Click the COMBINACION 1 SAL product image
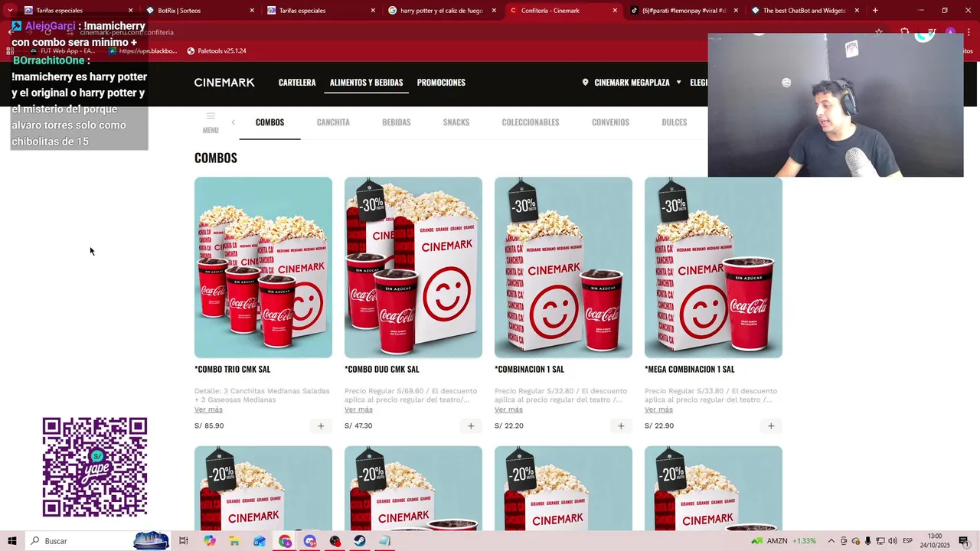 coord(563,267)
